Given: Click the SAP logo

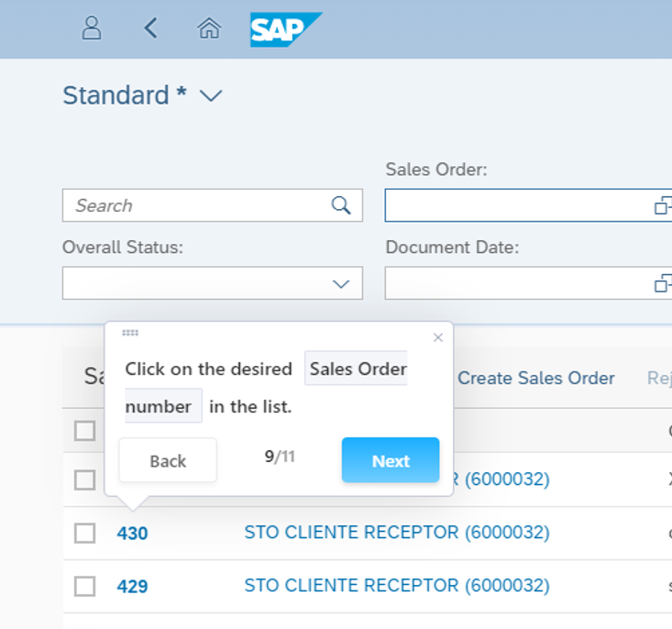Looking at the screenshot, I should click(286, 29).
